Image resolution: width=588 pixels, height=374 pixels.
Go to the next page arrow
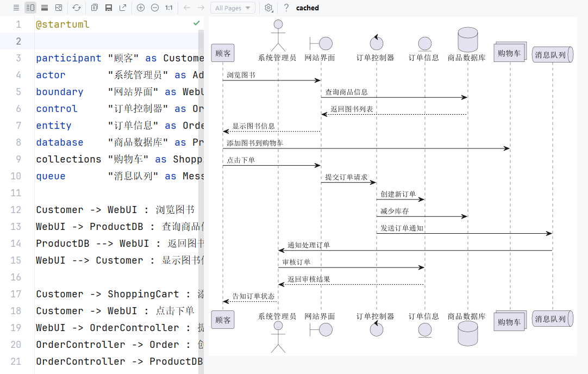[x=201, y=8]
